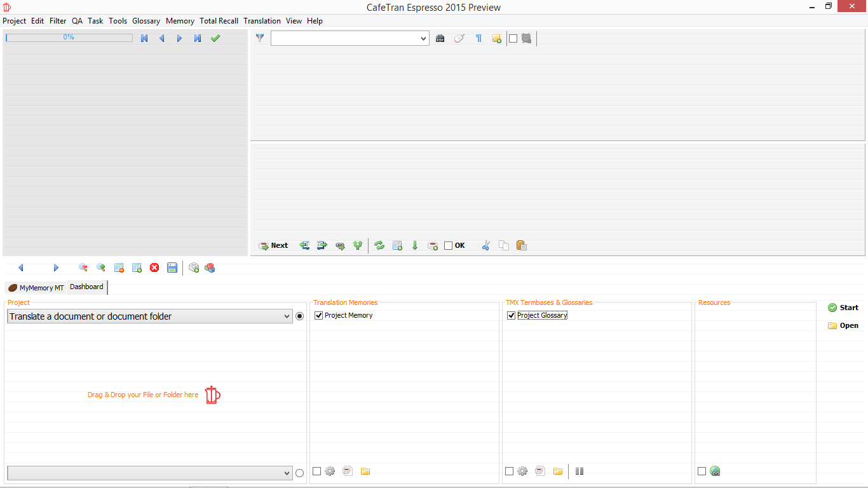868x488 pixels.
Task: Click the blue floppy disk save icon
Action: tap(172, 268)
